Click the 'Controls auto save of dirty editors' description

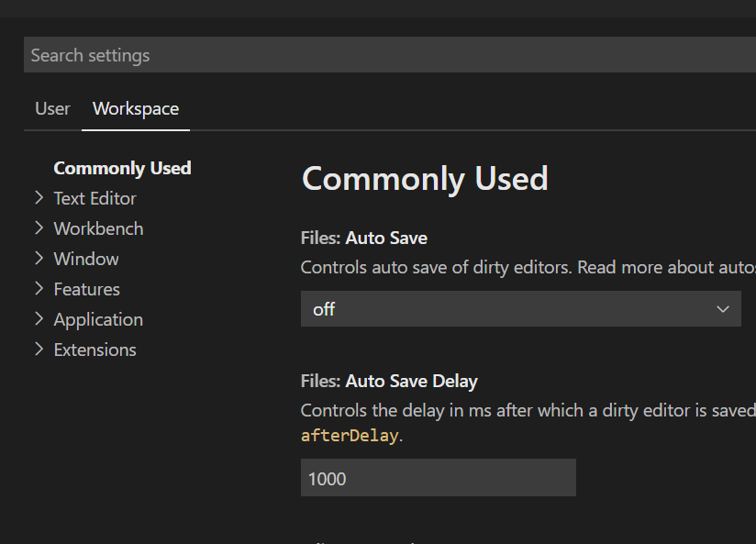coord(528,267)
